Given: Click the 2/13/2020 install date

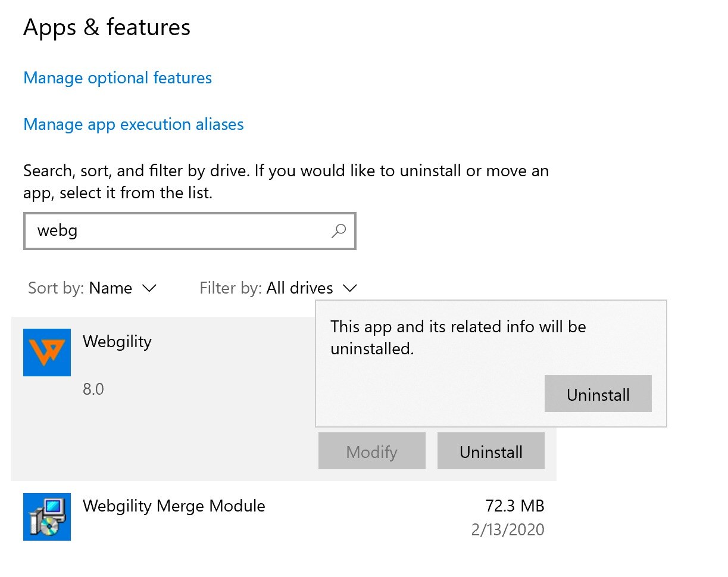Looking at the screenshot, I should coord(508,530).
